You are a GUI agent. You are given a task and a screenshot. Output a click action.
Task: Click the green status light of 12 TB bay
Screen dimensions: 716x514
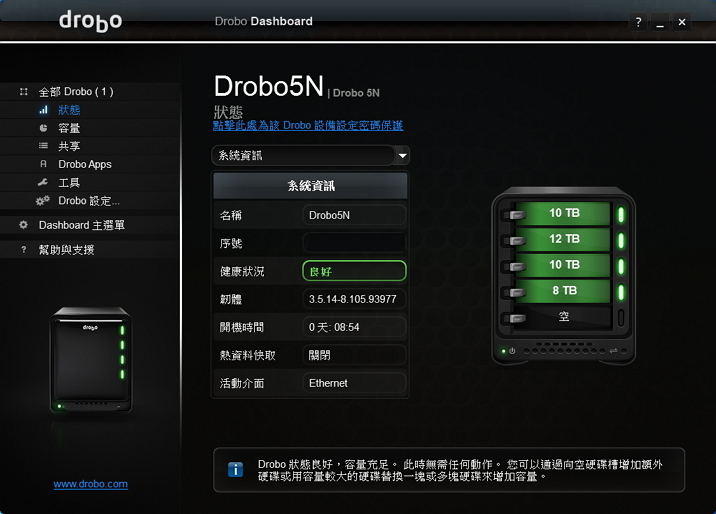coord(621,240)
